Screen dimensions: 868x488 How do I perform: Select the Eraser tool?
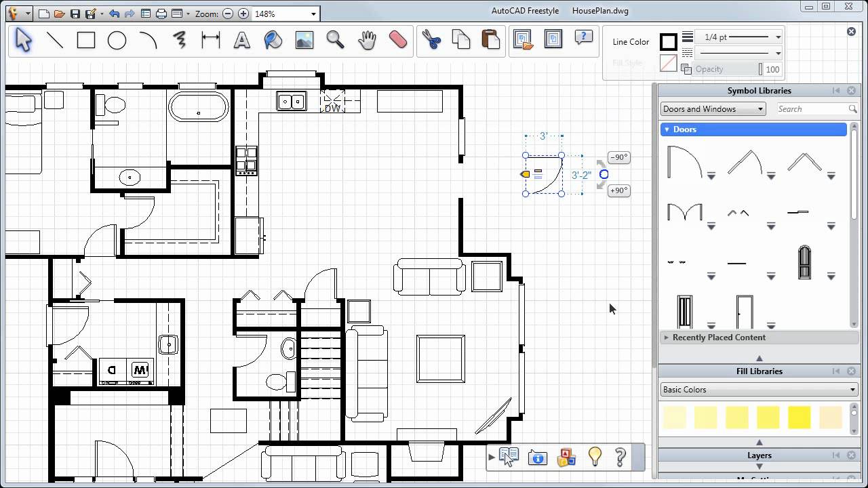pos(397,40)
